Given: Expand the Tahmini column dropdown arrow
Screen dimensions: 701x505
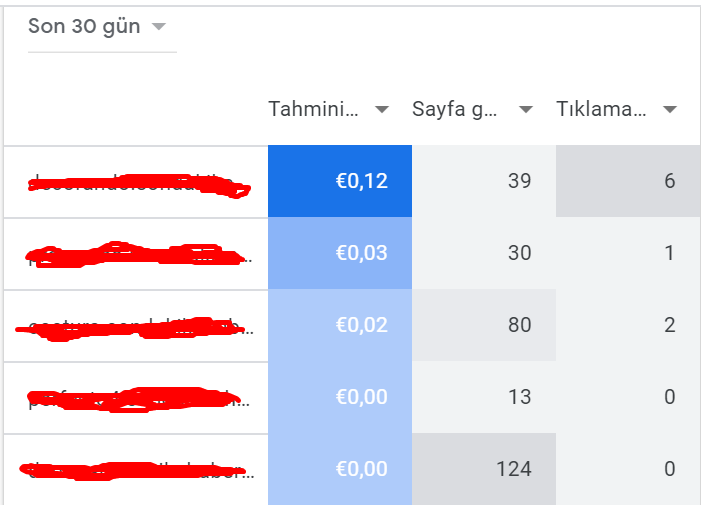Looking at the screenshot, I should pos(382,109).
